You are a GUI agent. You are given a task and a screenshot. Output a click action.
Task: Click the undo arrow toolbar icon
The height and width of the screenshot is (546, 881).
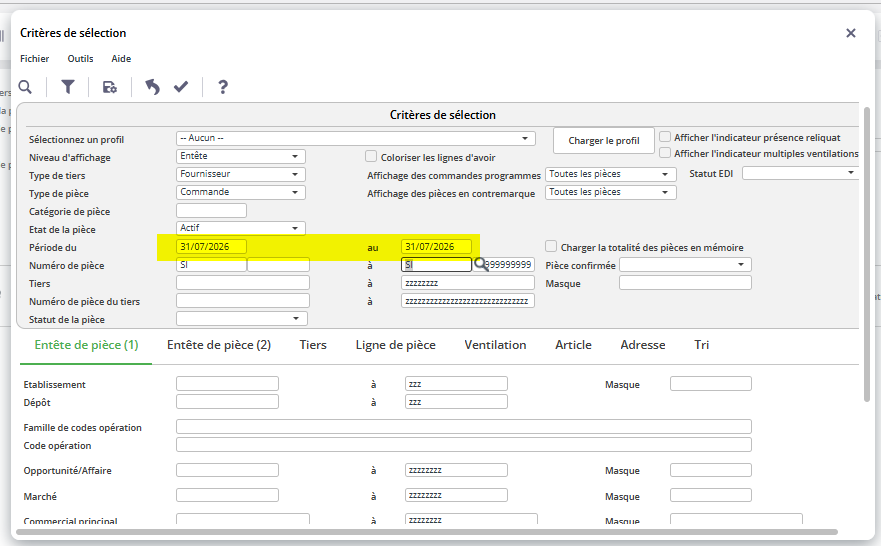click(152, 87)
